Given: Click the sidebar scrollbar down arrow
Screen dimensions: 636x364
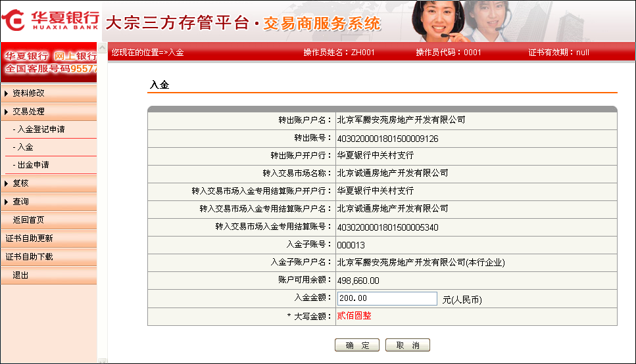Looking at the screenshot, I should pyautogui.click(x=102, y=361).
